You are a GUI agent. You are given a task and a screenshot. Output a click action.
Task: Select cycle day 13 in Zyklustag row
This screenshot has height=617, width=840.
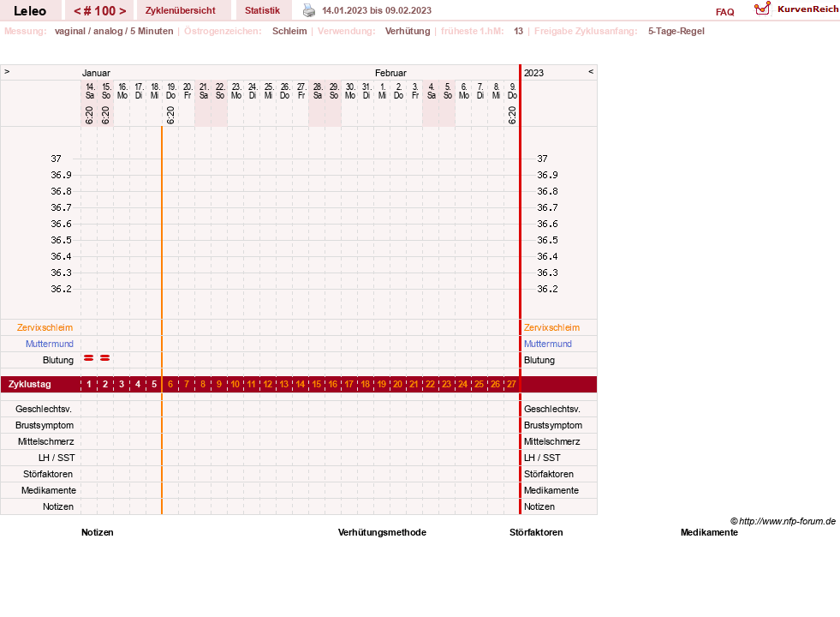284,385
